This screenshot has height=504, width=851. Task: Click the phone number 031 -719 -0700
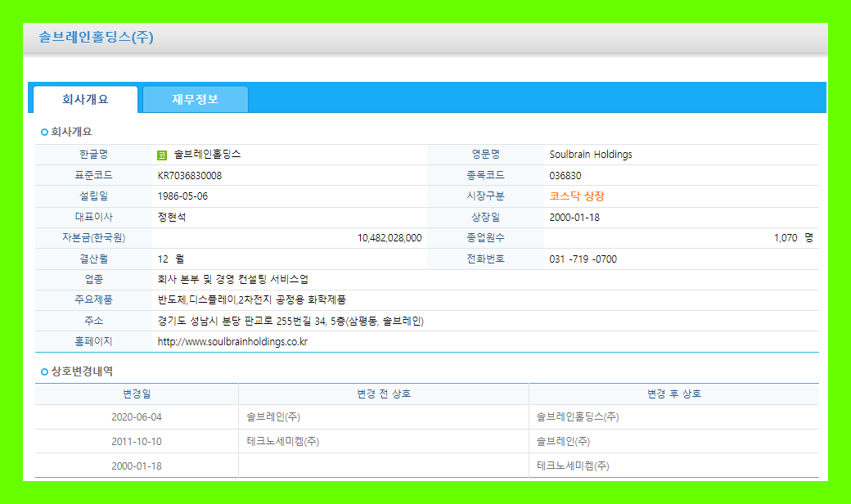tap(583, 259)
